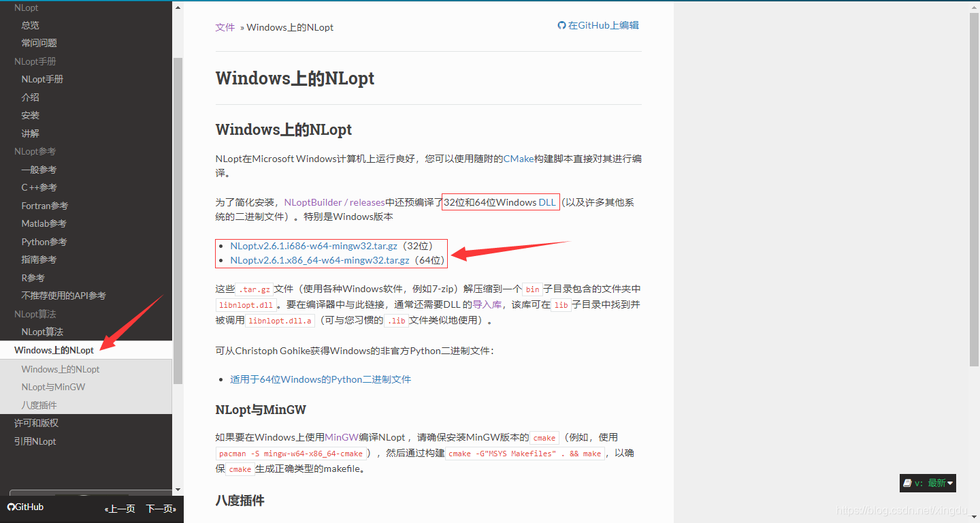
Task: Collapse the NLopt手册 sidebar section
Action: coord(35,61)
